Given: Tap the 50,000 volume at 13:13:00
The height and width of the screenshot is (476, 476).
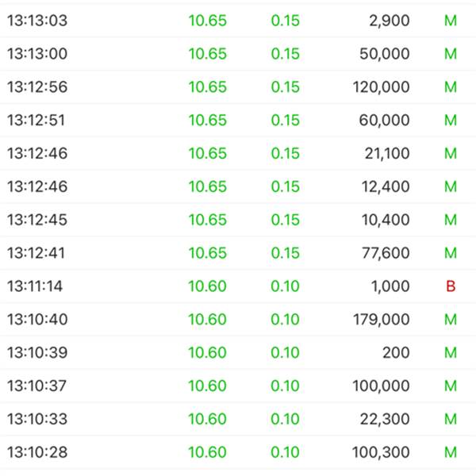Looking at the screenshot, I should [385, 54].
